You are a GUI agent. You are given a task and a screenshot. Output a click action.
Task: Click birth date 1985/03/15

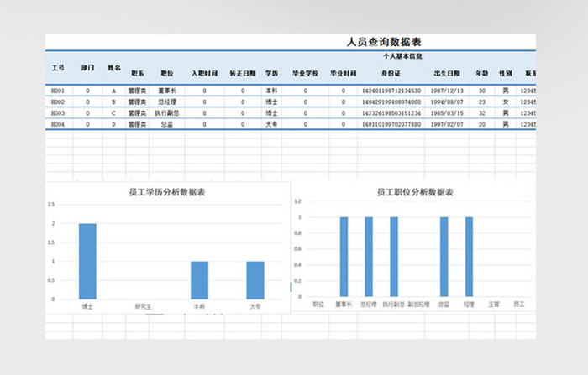tap(447, 113)
